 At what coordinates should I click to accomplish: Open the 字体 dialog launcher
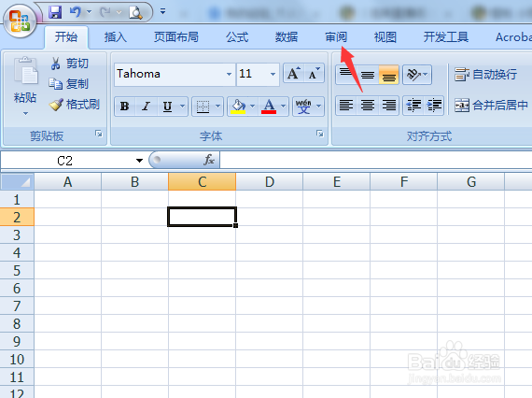pos(320,134)
